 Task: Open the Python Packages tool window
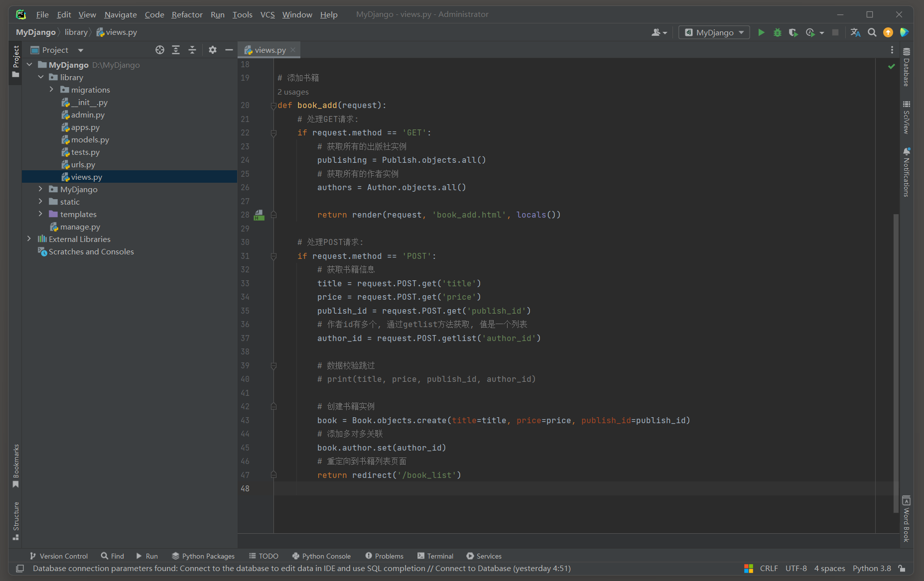tap(203, 556)
